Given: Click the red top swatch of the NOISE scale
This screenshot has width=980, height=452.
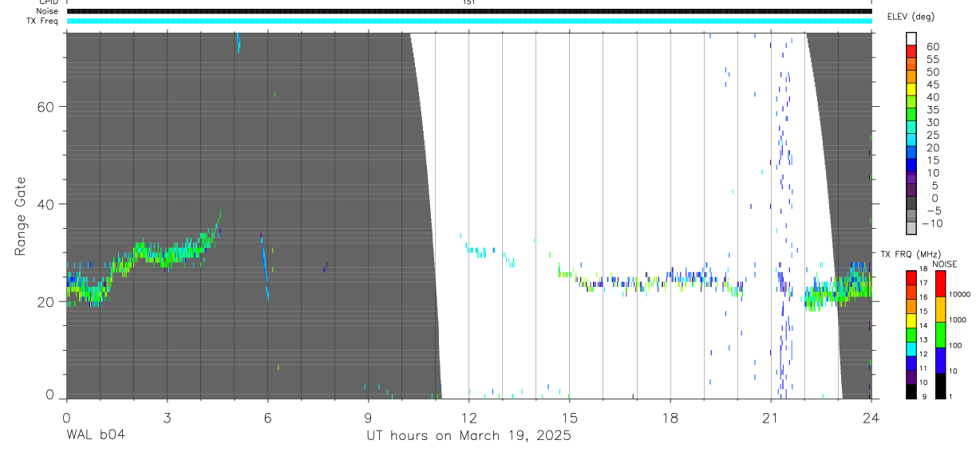Looking at the screenshot, I should tap(941, 284).
